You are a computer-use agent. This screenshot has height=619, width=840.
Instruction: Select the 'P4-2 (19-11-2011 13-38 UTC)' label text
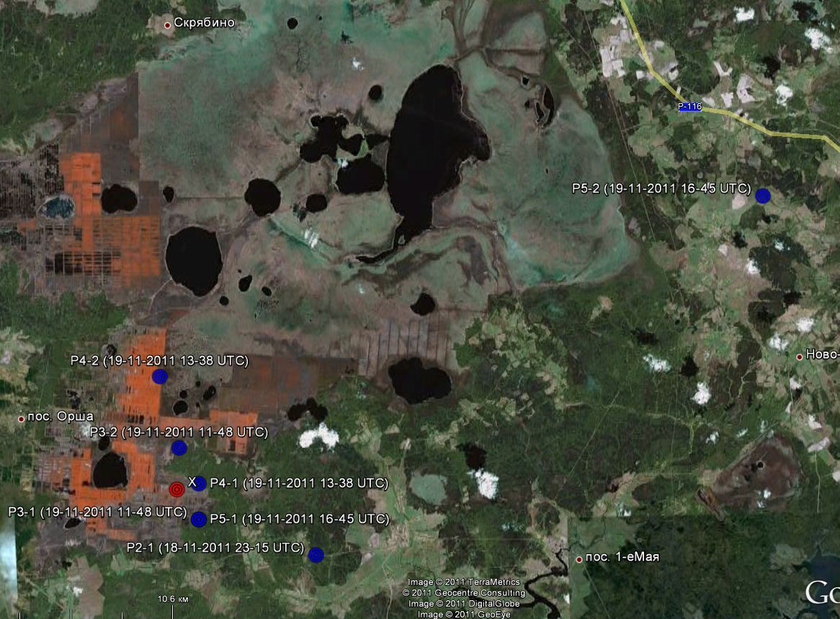[159, 360]
